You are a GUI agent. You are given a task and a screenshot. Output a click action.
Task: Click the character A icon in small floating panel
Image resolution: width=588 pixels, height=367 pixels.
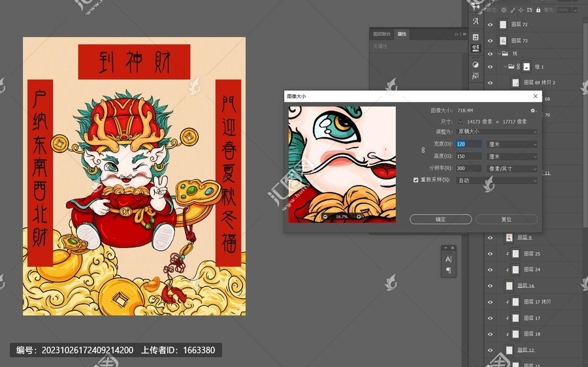click(448, 259)
